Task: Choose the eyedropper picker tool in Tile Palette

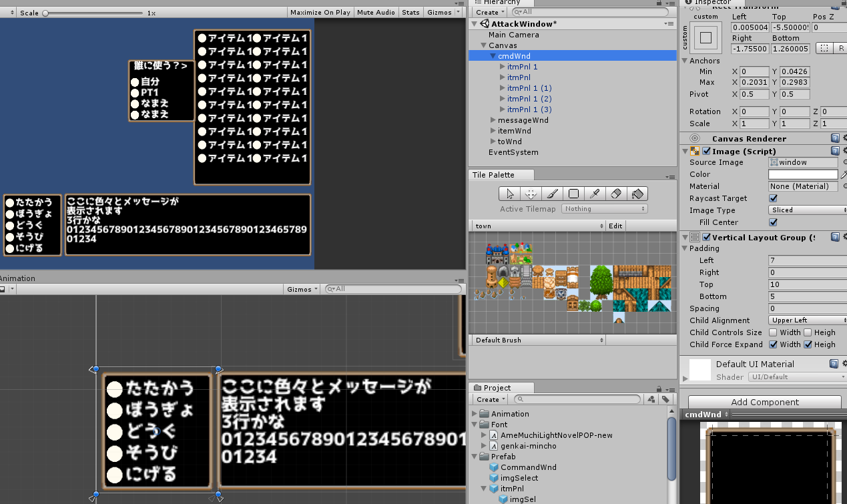Action: point(594,194)
